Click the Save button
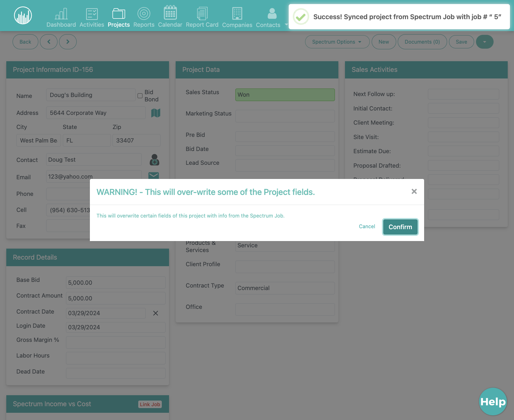Screen dimensions: 514x420 pyautogui.click(x=461, y=42)
